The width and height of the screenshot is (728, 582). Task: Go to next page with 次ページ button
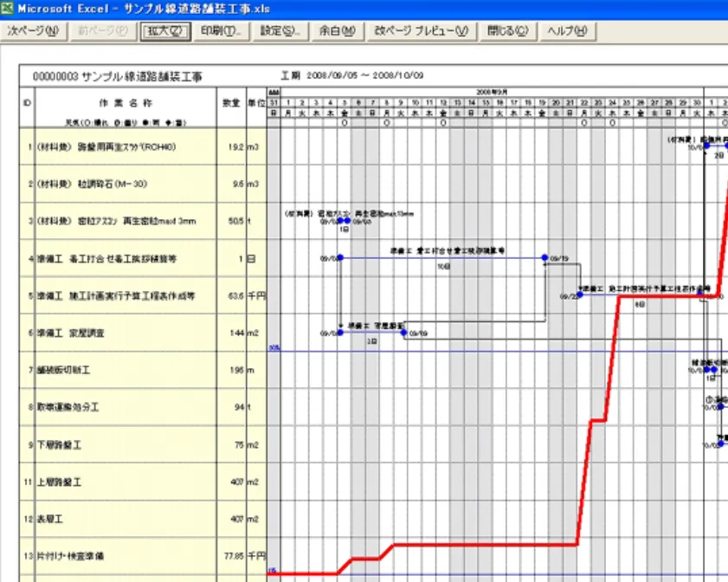click(x=33, y=31)
